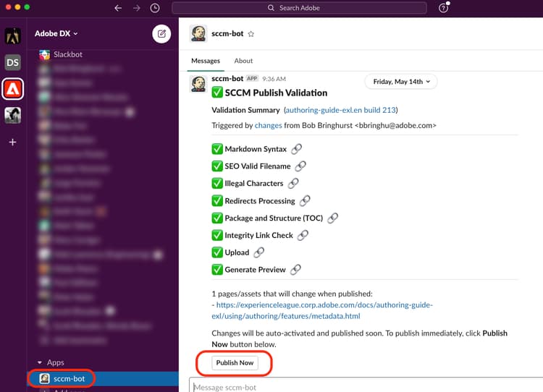Click Generate Preview text

[x=255, y=270]
